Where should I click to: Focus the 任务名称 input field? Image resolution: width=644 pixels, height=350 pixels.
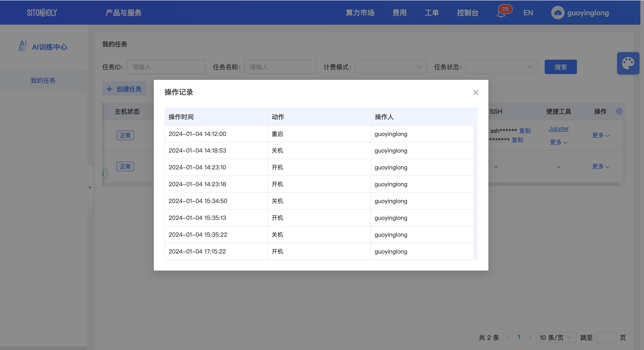280,67
